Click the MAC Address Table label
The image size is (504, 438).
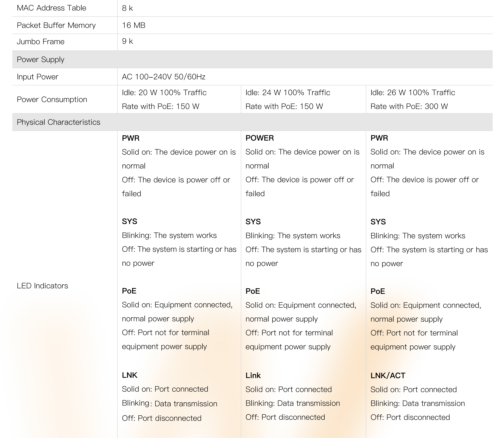(51, 8)
